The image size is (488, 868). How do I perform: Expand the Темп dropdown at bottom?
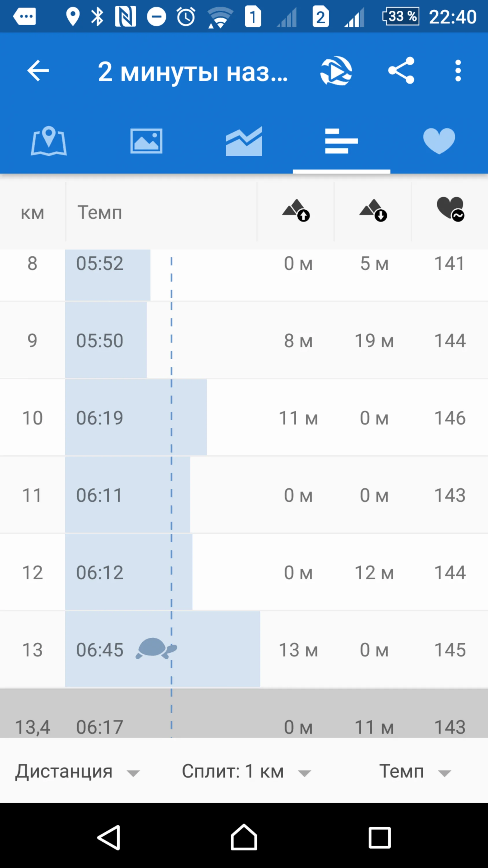pyautogui.click(x=415, y=771)
